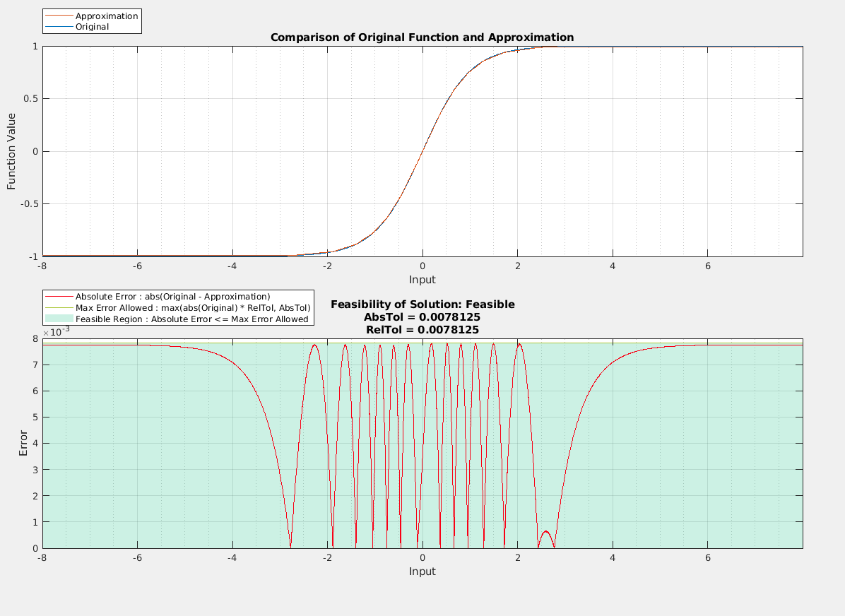Click the ×10⁻³ exponent label of error axis

56,331
